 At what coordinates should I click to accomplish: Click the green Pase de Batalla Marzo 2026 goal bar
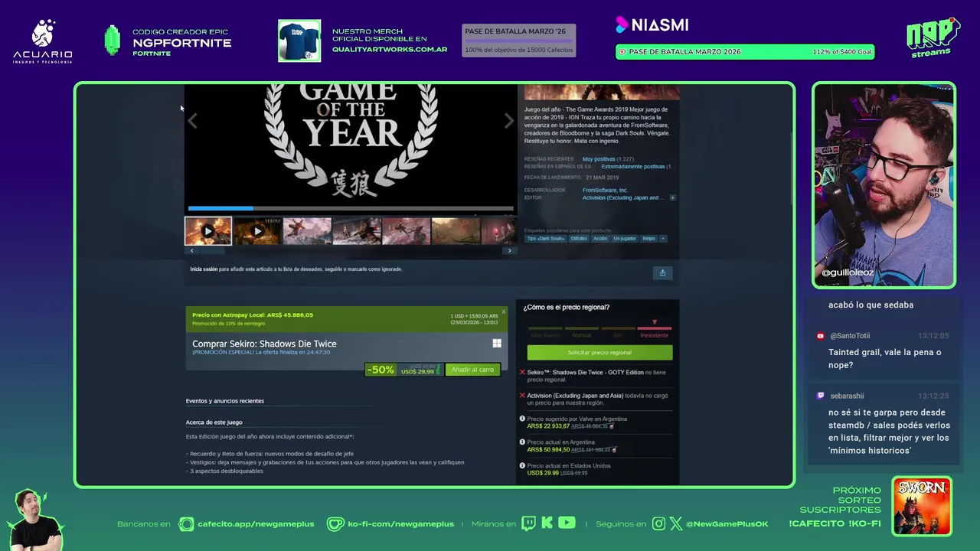coord(745,52)
